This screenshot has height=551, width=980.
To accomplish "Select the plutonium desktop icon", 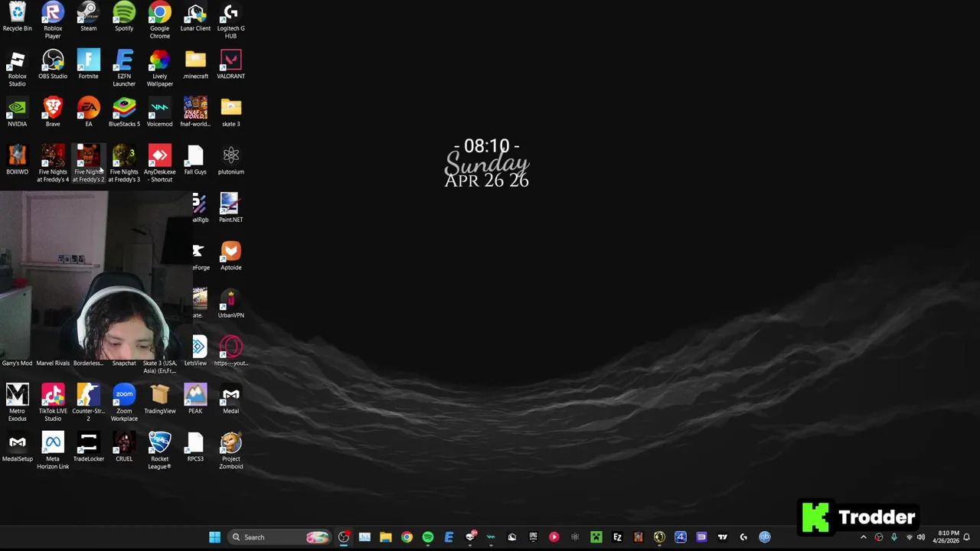I will pos(230,161).
